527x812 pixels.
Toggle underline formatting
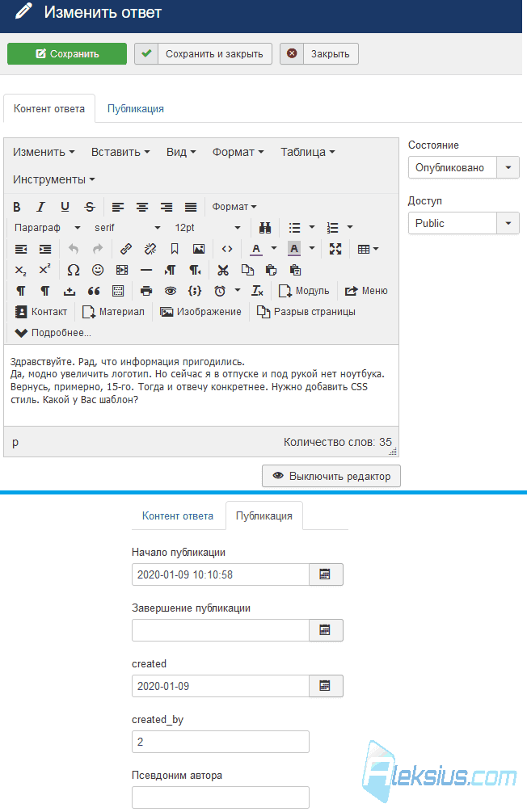(65, 207)
